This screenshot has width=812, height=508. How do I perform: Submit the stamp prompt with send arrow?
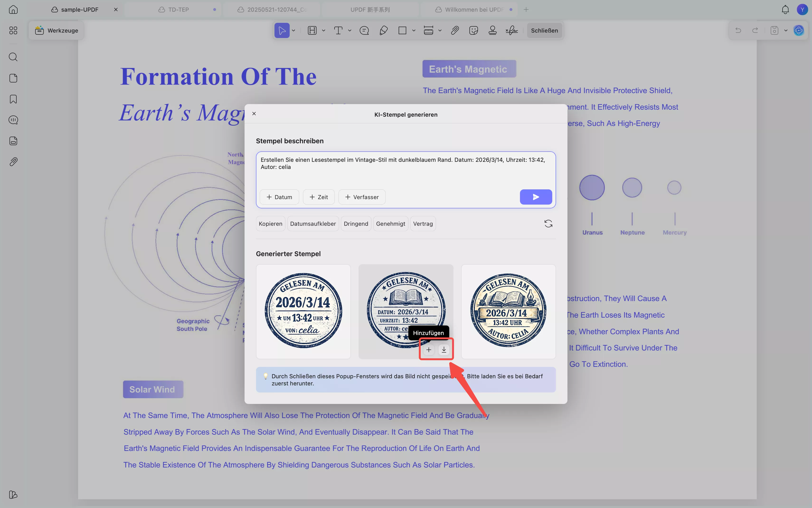point(536,197)
